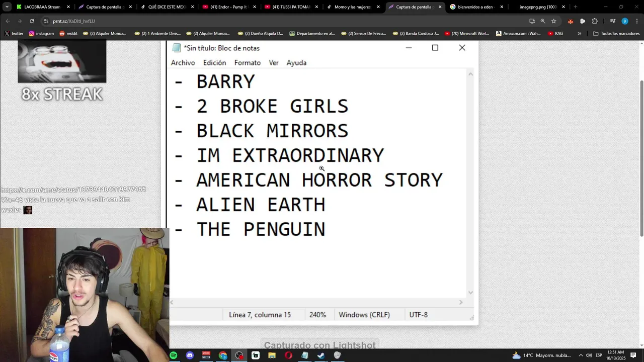Show hidden tray icons chevron
Image resolution: width=644 pixels, height=362 pixels.
tap(581, 355)
